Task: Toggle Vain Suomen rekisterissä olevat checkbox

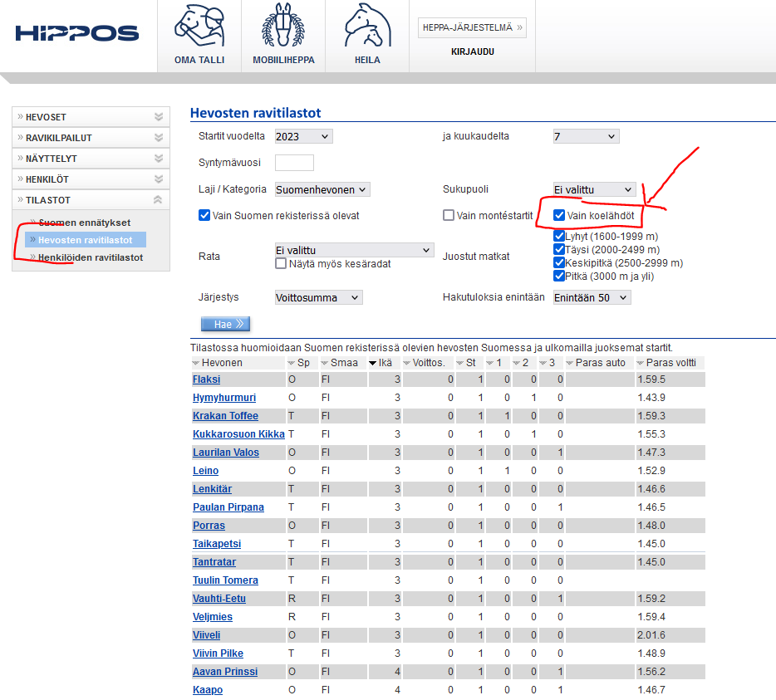Action: point(204,215)
